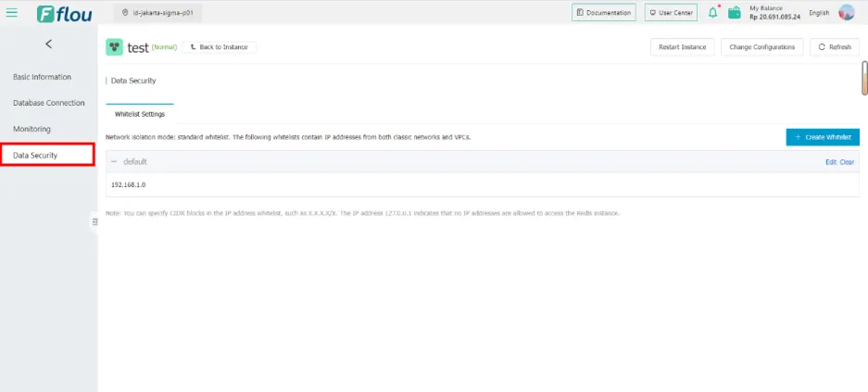Click the vertical scrollbar thumb

(x=864, y=78)
